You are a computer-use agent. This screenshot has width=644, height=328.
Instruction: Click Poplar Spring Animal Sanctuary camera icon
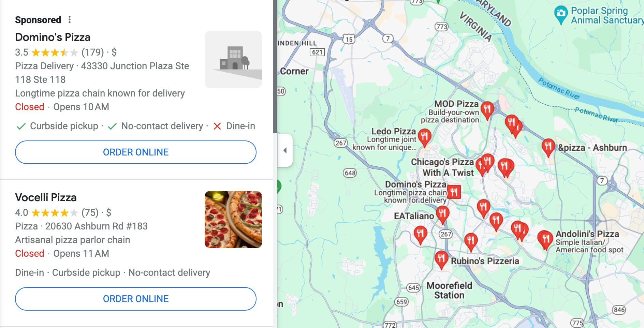click(x=560, y=14)
